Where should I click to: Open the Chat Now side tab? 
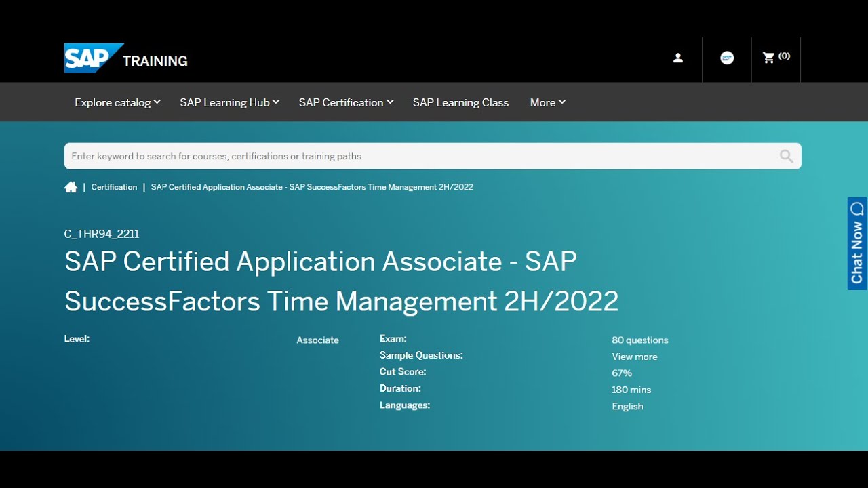[857, 243]
